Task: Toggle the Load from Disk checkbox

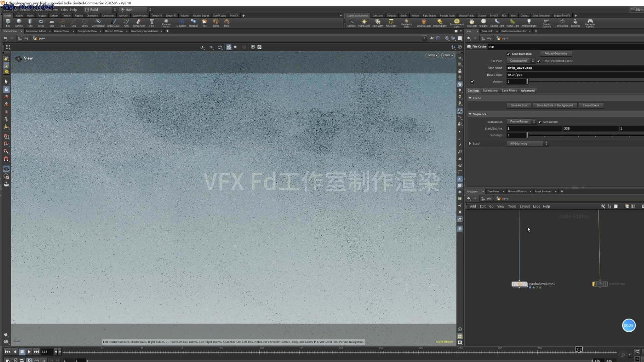Action: [x=508, y=54]
